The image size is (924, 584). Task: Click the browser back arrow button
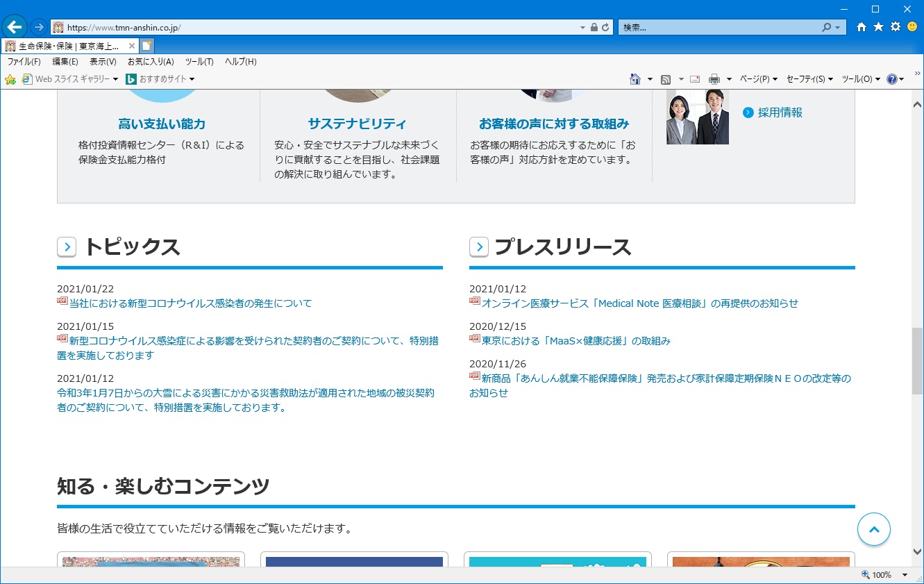(x=15, y=27)
